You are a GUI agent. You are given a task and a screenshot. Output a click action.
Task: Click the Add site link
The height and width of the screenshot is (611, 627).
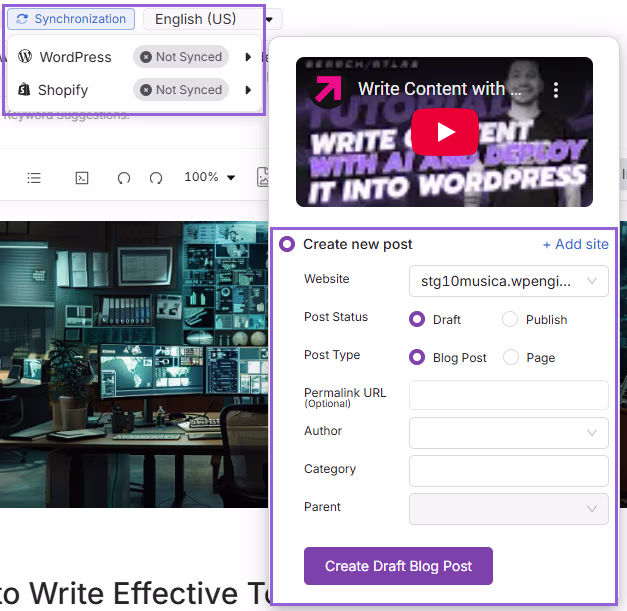575,245
